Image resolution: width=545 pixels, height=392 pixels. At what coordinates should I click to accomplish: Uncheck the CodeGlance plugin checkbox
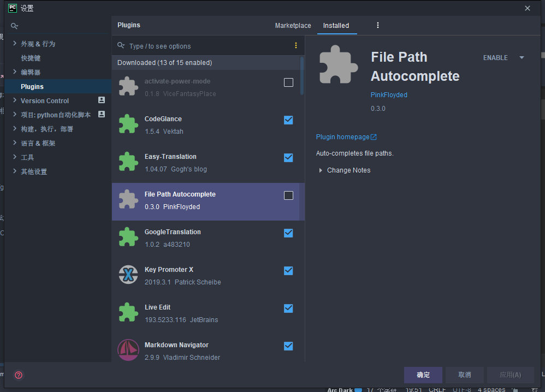pos(288,120)
